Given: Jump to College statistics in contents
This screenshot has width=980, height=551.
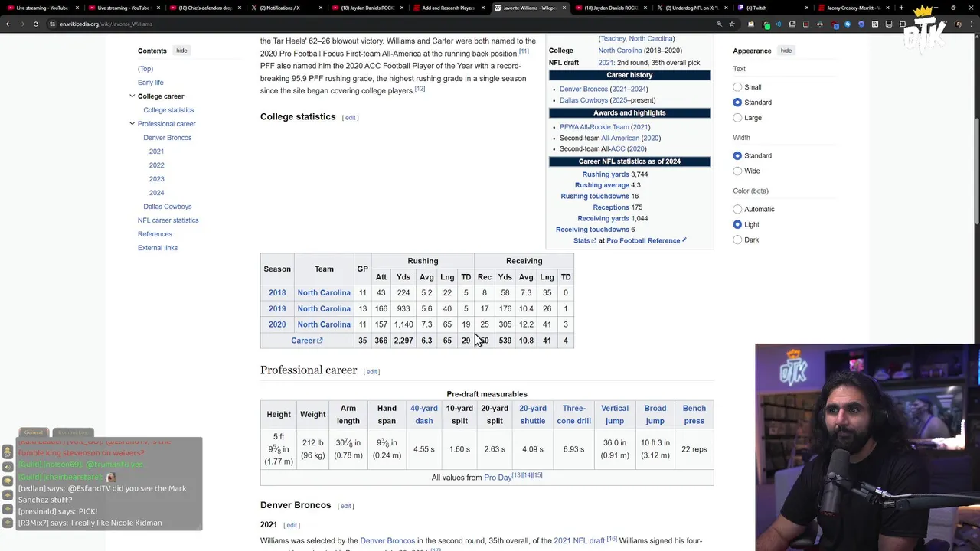Looking at the screenshot, I should tap(168, 110).
